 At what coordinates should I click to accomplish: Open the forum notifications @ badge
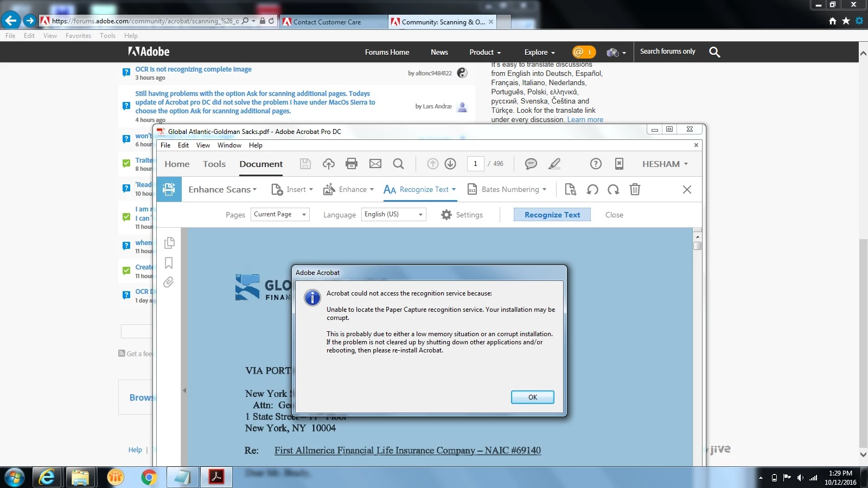tap(584, 52)
